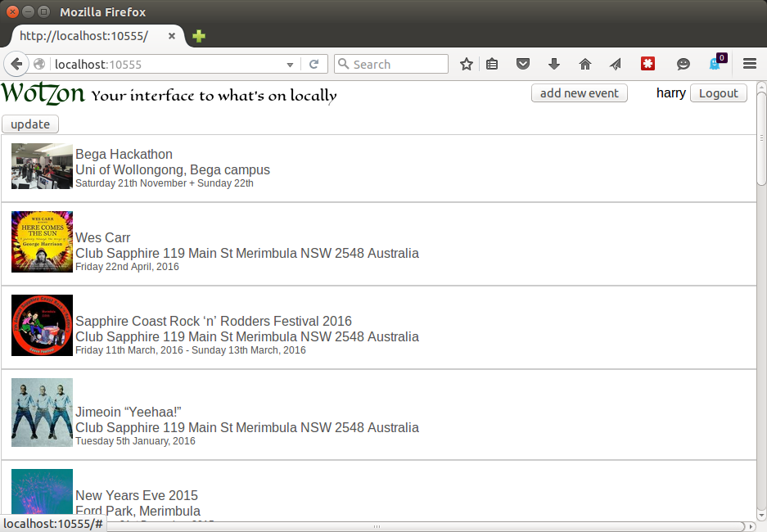Click the search magnifier icon
The image size is (767, 532).
(x=343, y=64)
